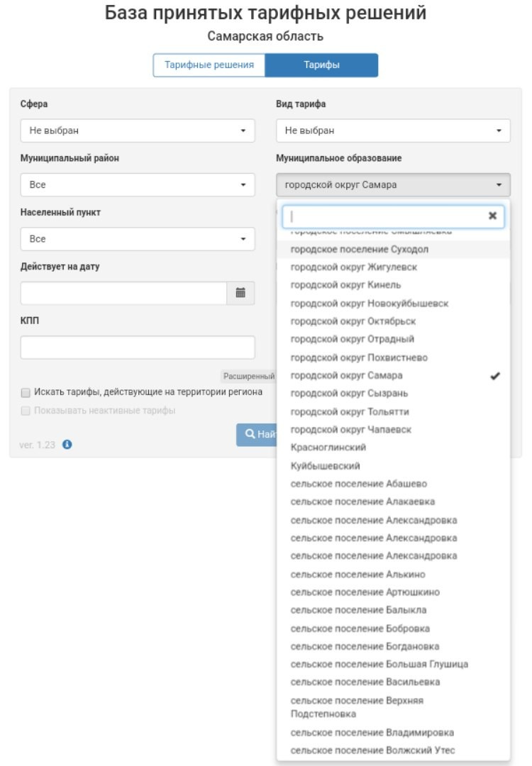The width and height of the screenshot is (532, 766).
Task: Clear the dropdown search with X icon
Action: [492, 216]
